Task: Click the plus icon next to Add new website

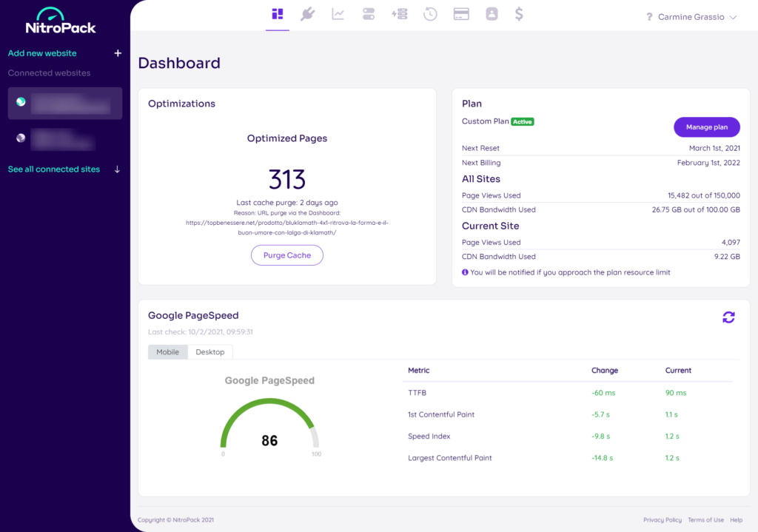Action: (x=118, y=53)
